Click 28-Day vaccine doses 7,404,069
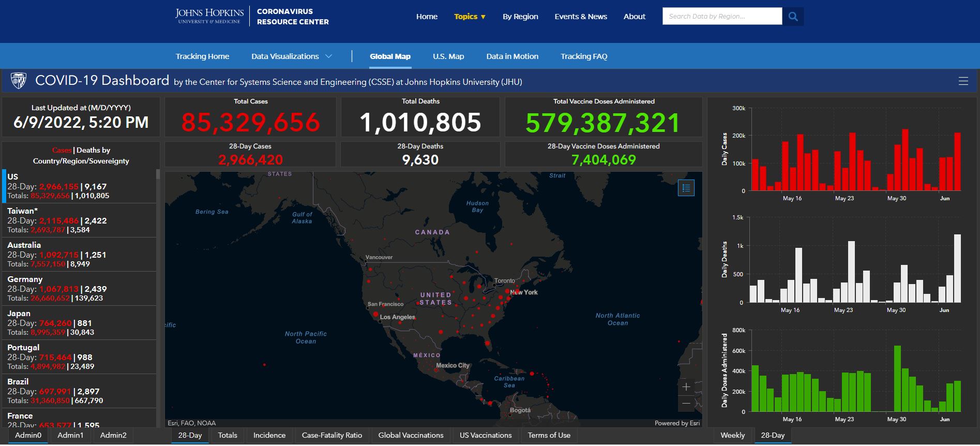The image size is (980, 446). click(604, 159)
